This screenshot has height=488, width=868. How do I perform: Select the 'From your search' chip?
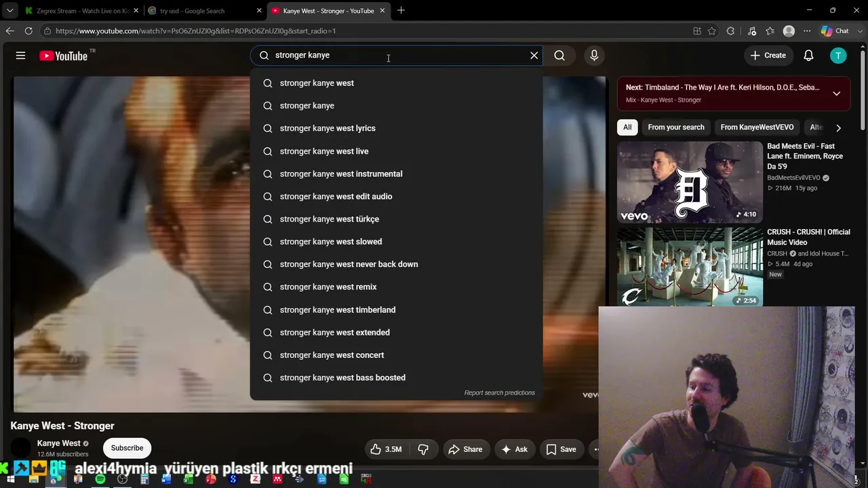pos(675,127)
